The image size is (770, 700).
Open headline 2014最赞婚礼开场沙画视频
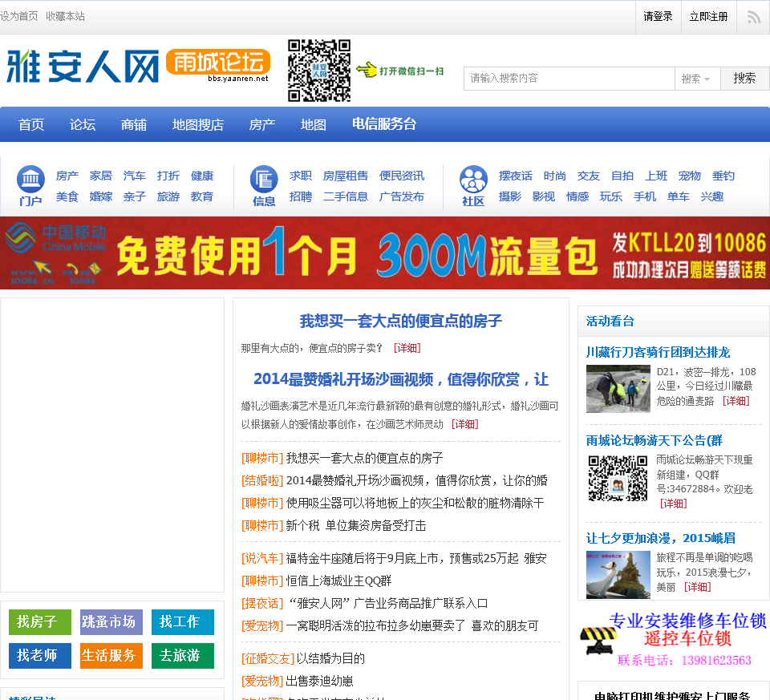click(401, 379)
